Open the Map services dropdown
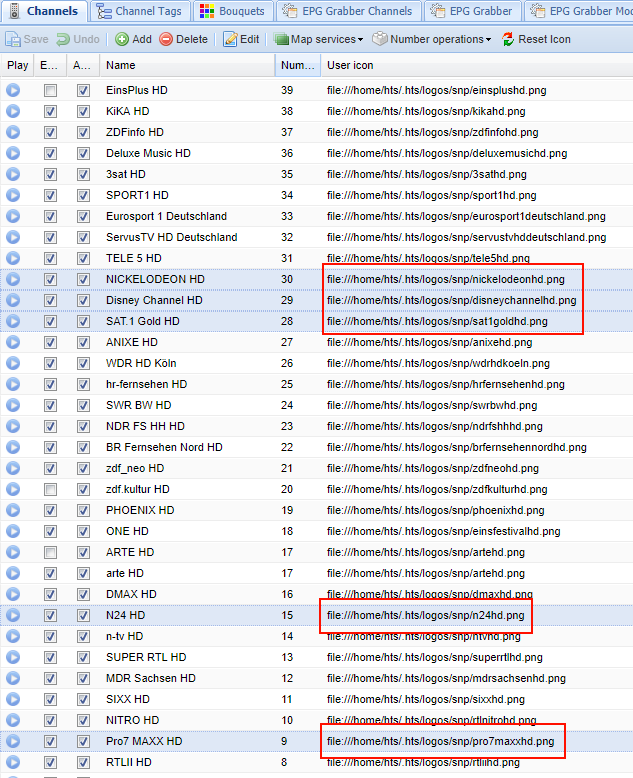This screenshot has height=778, width=633. coord(319,39)
